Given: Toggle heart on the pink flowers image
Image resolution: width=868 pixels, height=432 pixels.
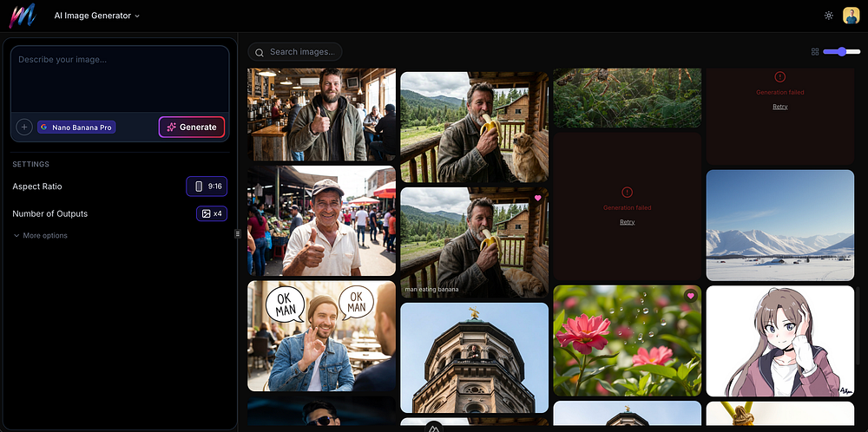Looking at the screenshot, I should point(690,296).
